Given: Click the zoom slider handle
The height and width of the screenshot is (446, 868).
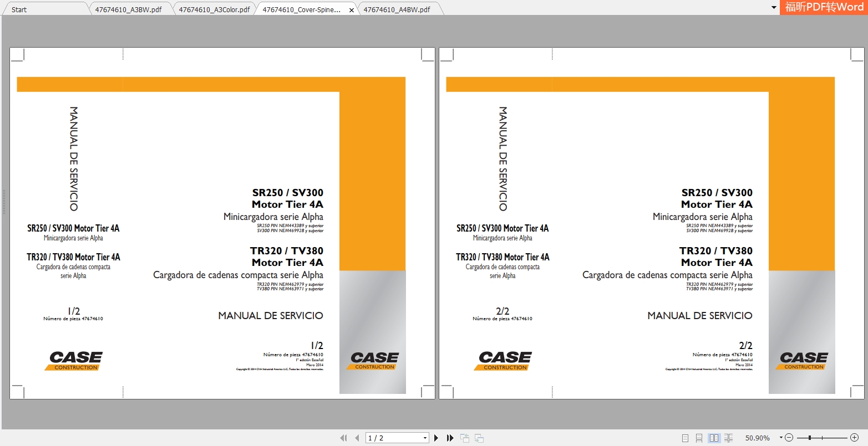Looking at the screenshot, I should (x=810, y=438).
